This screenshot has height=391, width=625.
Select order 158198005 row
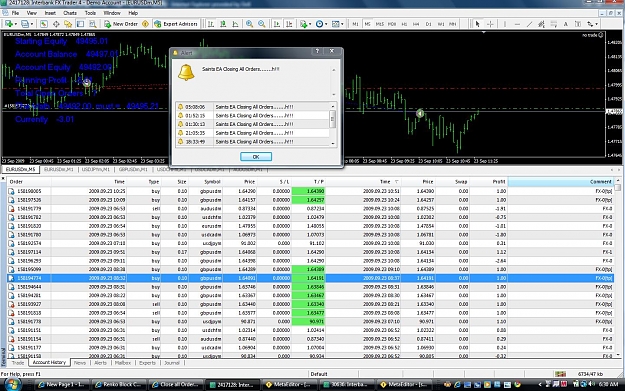tap(310, 191)
